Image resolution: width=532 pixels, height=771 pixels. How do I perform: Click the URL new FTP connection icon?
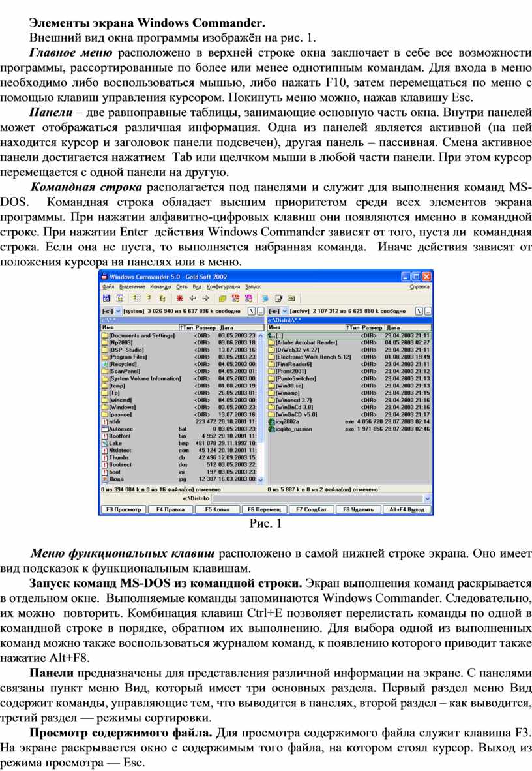pos(248,298)
